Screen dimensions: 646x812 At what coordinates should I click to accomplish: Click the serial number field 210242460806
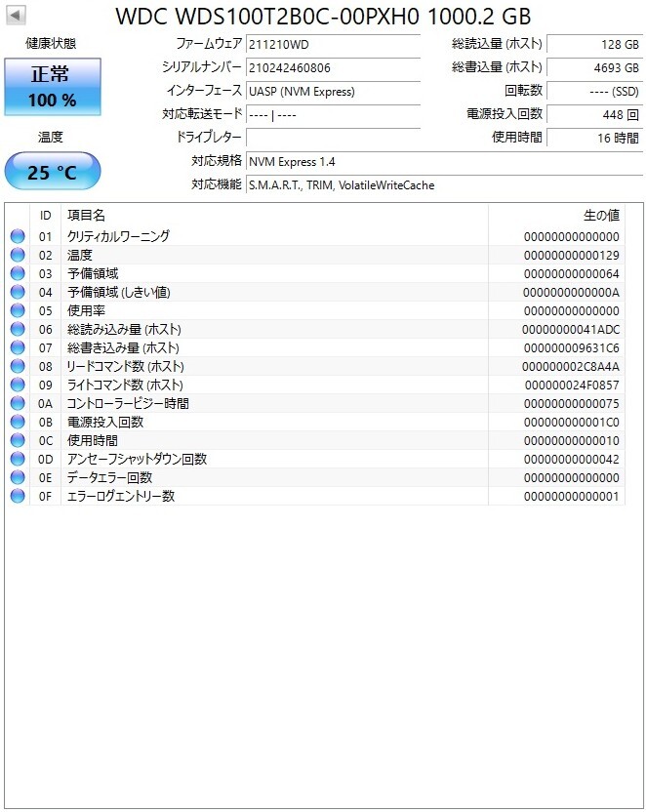333,67
